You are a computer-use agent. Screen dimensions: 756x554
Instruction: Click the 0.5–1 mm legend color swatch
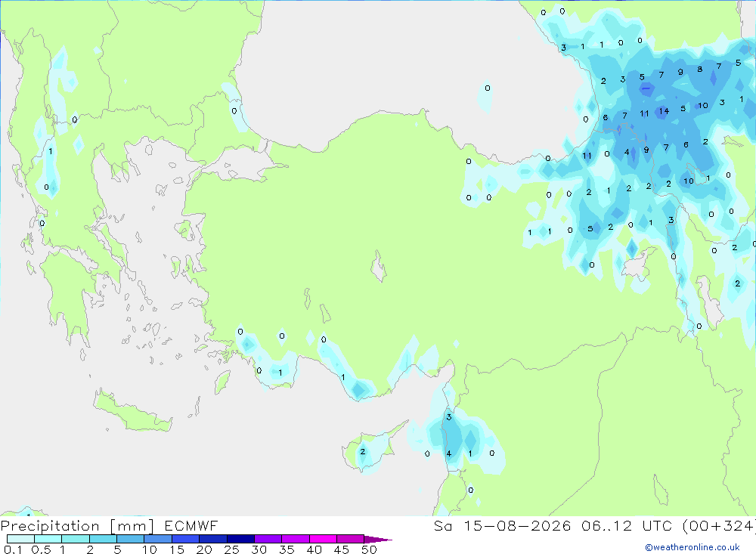pos(48,539)
